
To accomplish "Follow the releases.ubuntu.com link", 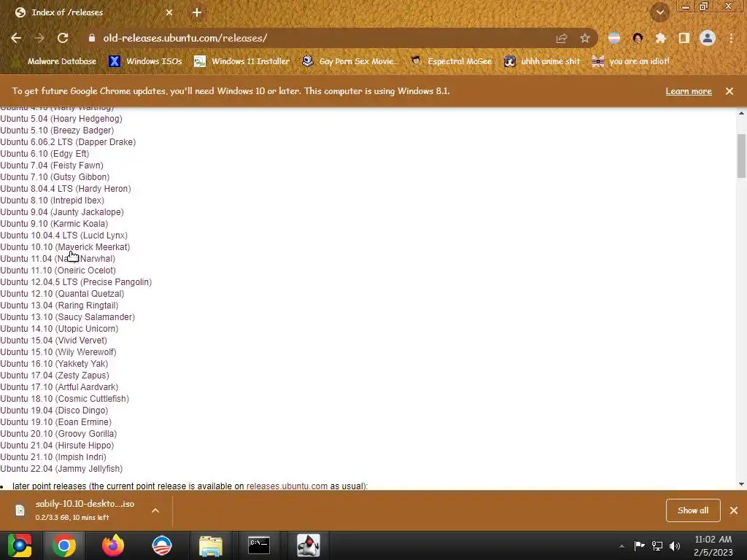I will (x=287, y=486).
